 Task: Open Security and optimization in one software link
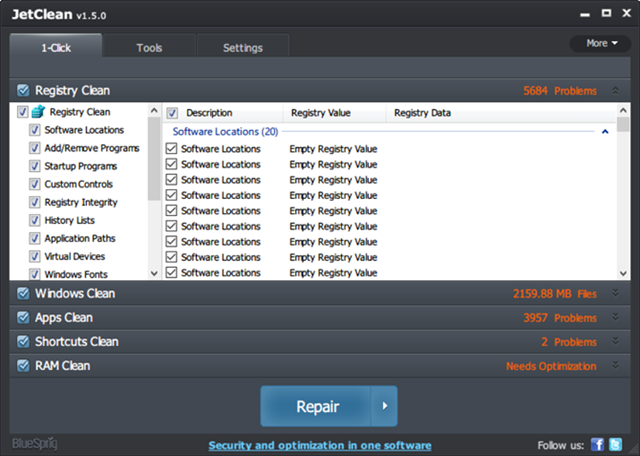(x=320, y=445)
